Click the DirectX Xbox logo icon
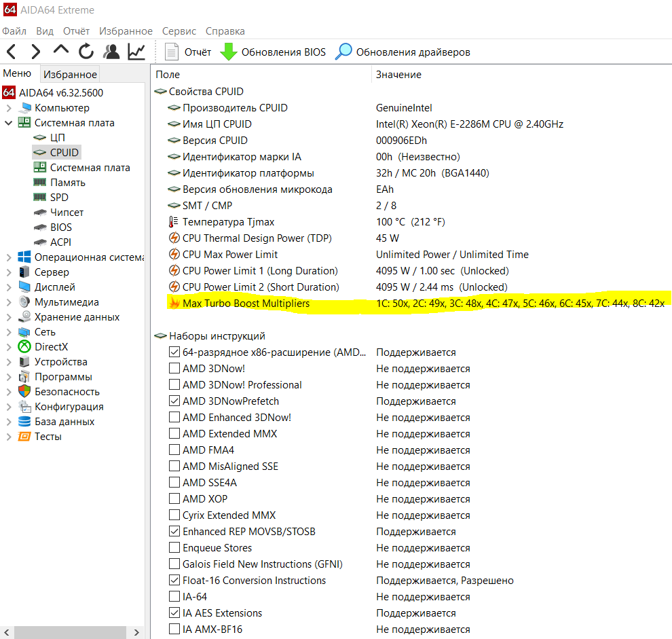 (24, 346)
